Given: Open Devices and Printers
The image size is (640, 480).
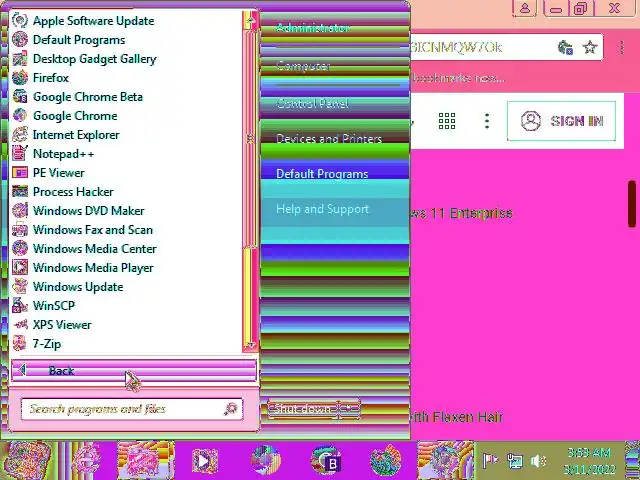Looking at the screenshot, I should 329,139.
